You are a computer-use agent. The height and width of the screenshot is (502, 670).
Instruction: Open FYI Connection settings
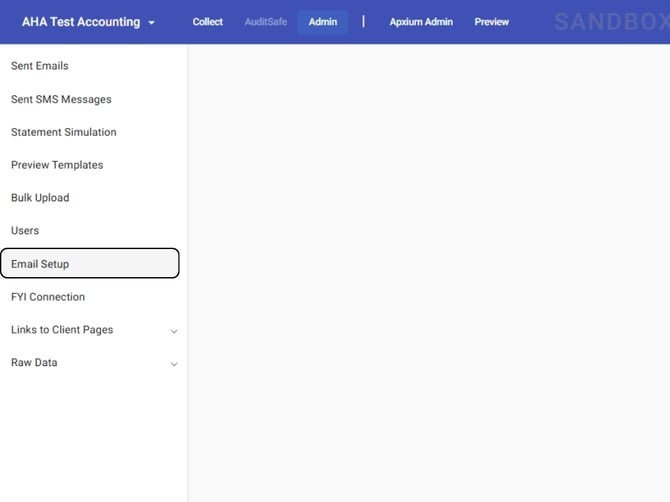[x=48, y=297]
